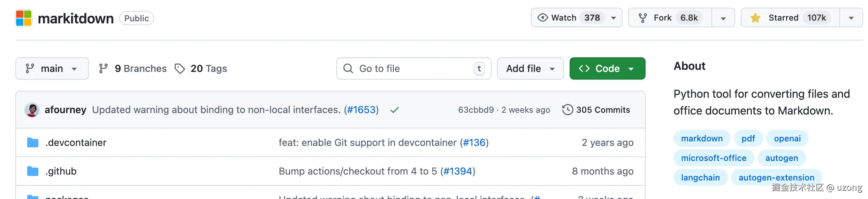Image resolution: width=868 pixels, height=199 pixels.
Task: Open the star lists dropdown arrow
Action: 851,18
